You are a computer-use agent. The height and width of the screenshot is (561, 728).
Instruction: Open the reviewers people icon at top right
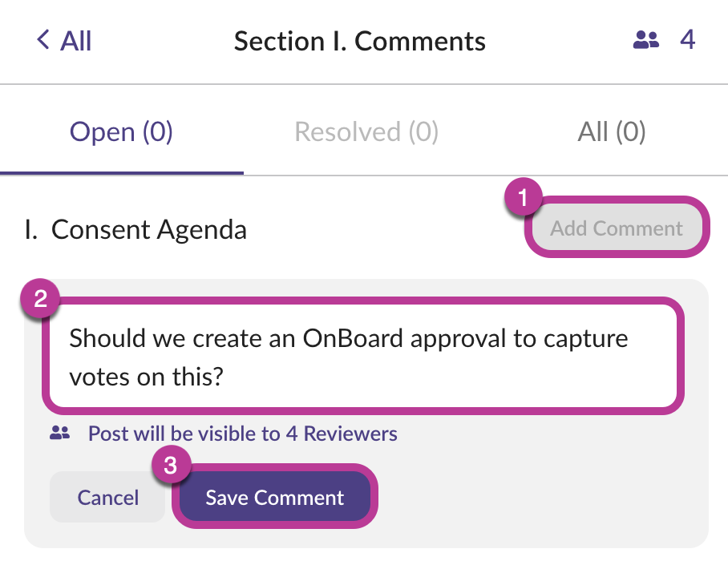click(x=645, y=40)
